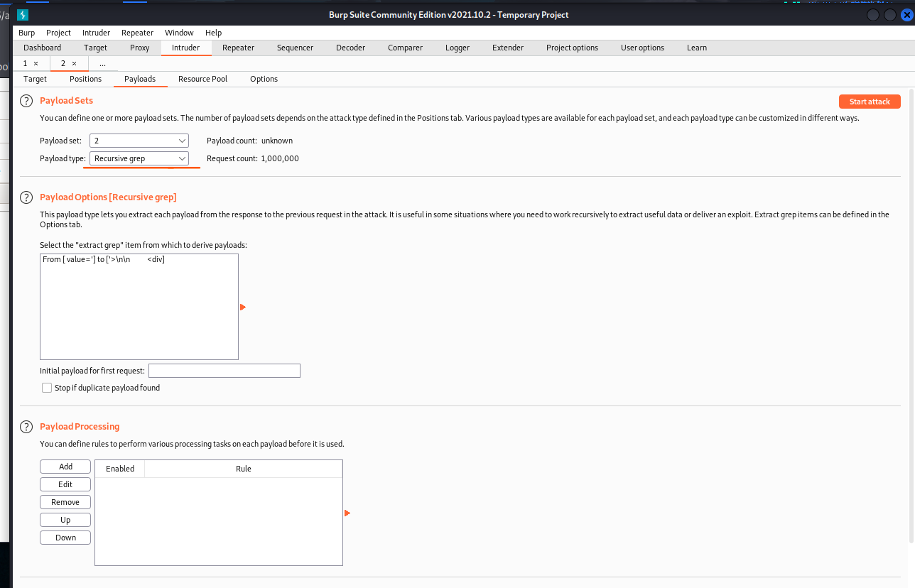Click the help icon beside Payload Sets
This screenshot has width=915, height=588.
(x=26, y=101)
